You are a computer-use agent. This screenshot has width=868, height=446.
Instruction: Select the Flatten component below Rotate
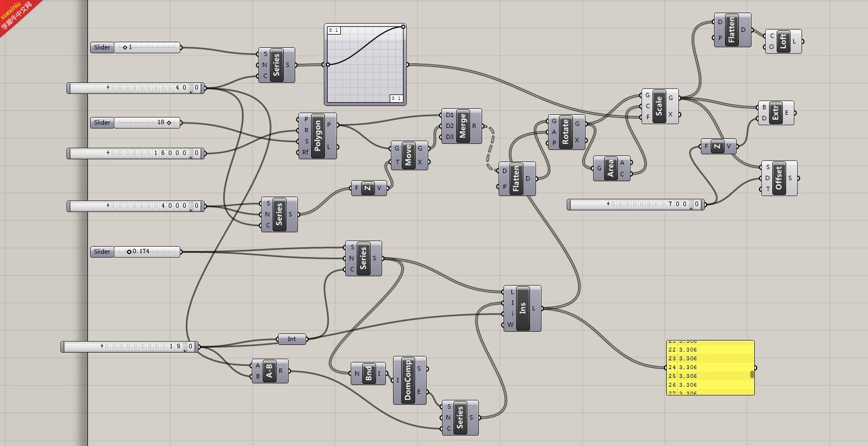click(x=516, y=179)
